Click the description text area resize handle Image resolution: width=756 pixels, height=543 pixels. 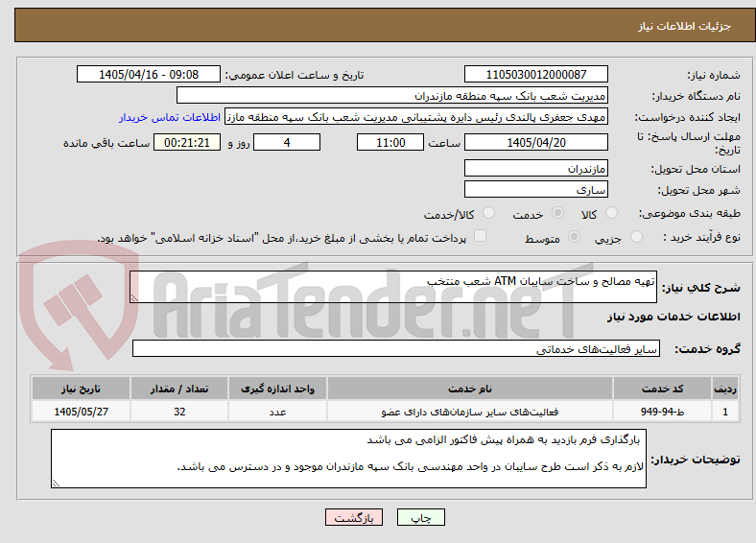tap(134, 298)
